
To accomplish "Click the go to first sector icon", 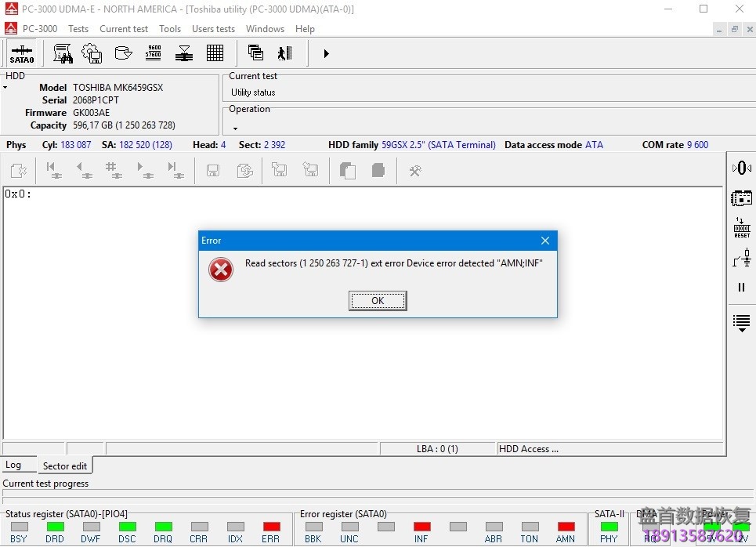I will click(52, 170).
